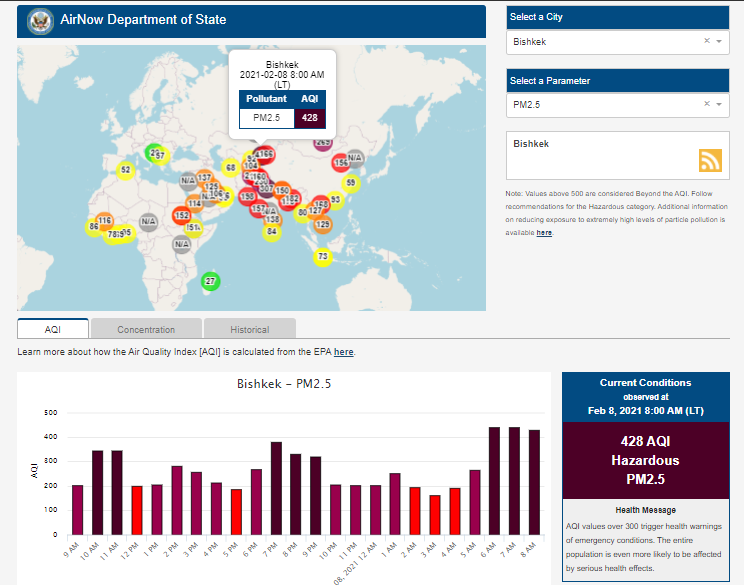Click the yellow 52 marker on the map

(125, 170)
